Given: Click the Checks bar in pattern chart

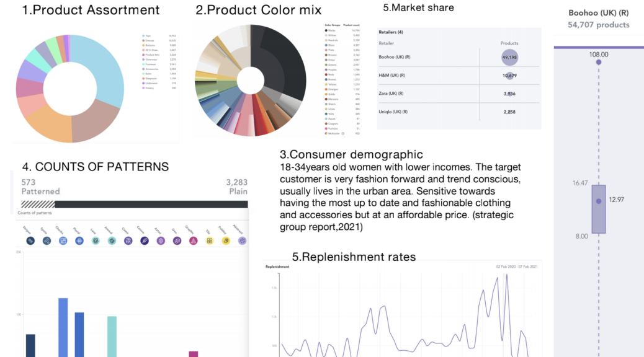Looking at the screenshot, I should click(x=63, y=327).
